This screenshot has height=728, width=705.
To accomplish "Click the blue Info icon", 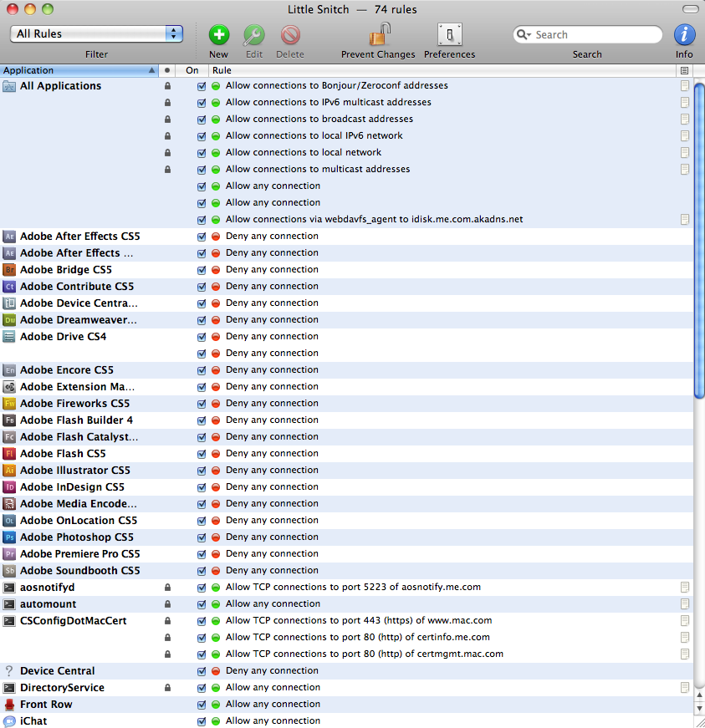I will coord(685,35).
